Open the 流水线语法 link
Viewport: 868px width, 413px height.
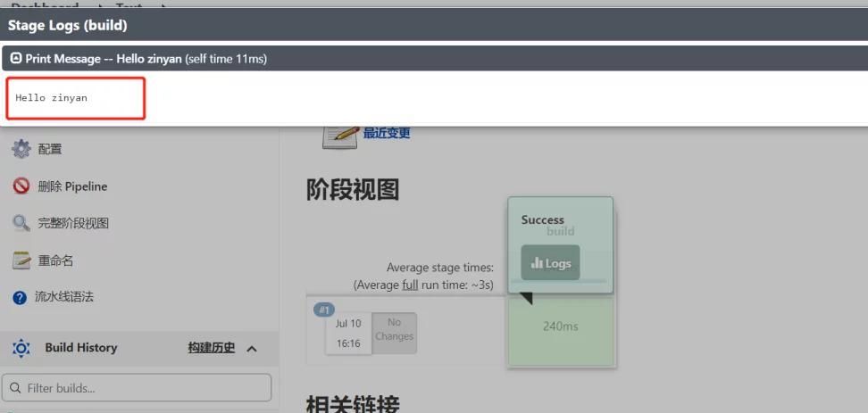coord(64,297)
